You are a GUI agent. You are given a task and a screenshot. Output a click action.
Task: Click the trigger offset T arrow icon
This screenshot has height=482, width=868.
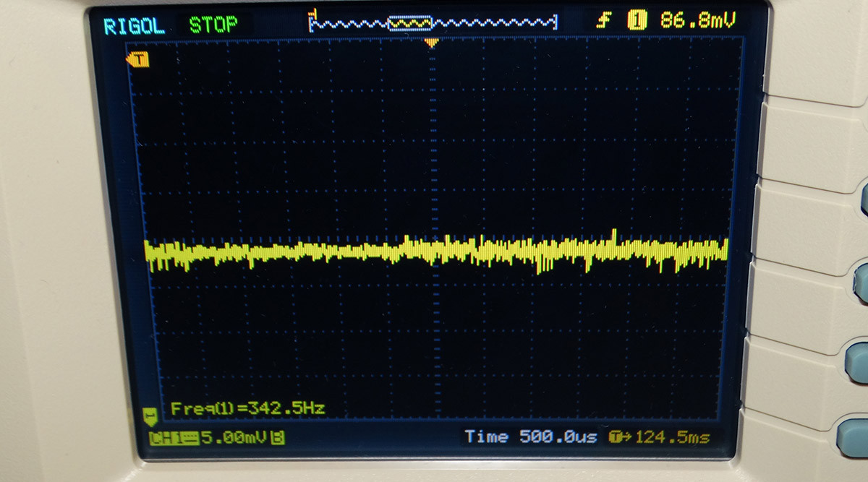(x=621, y=437)
